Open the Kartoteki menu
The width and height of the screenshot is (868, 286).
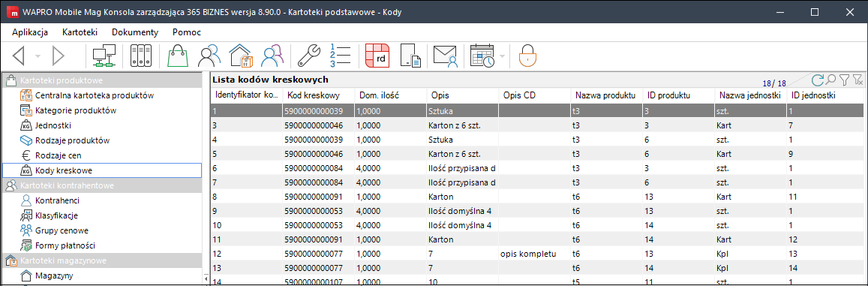coord(80,32)
